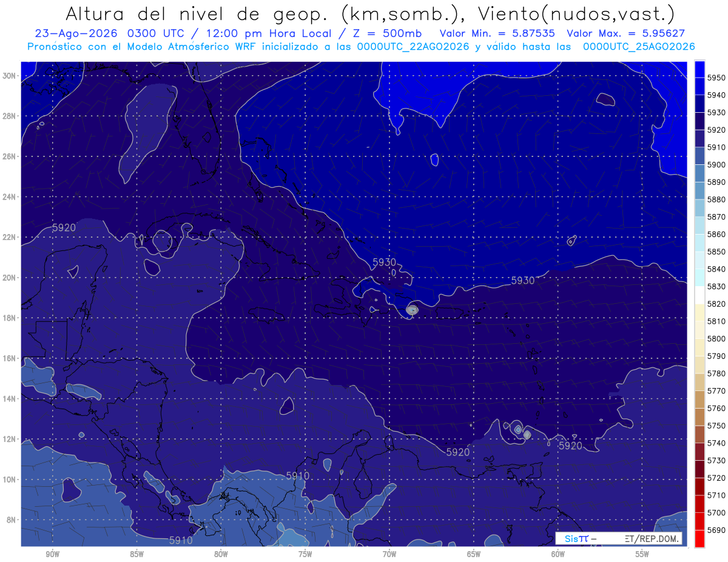Screen dimensions: 728x562
Task: Click the '0000UTC_22AGO2026' initialization time
Action: [413, 46]
